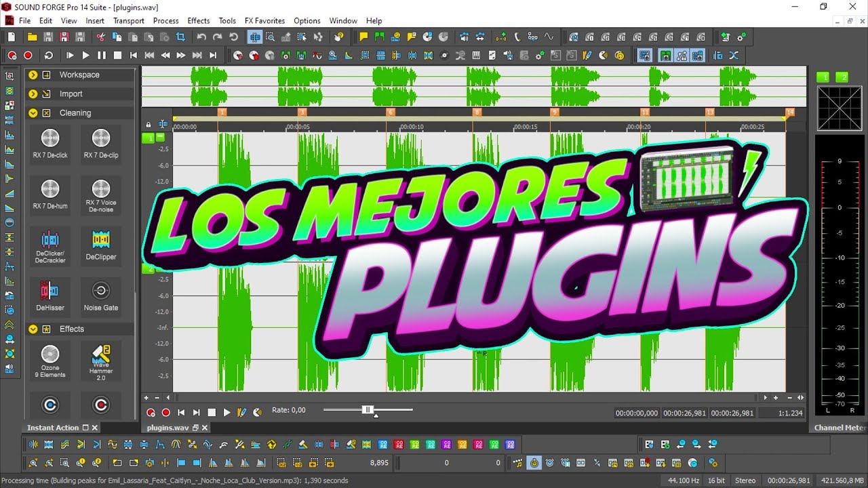Open RX 7 De-clip plugin

point(101,144)
